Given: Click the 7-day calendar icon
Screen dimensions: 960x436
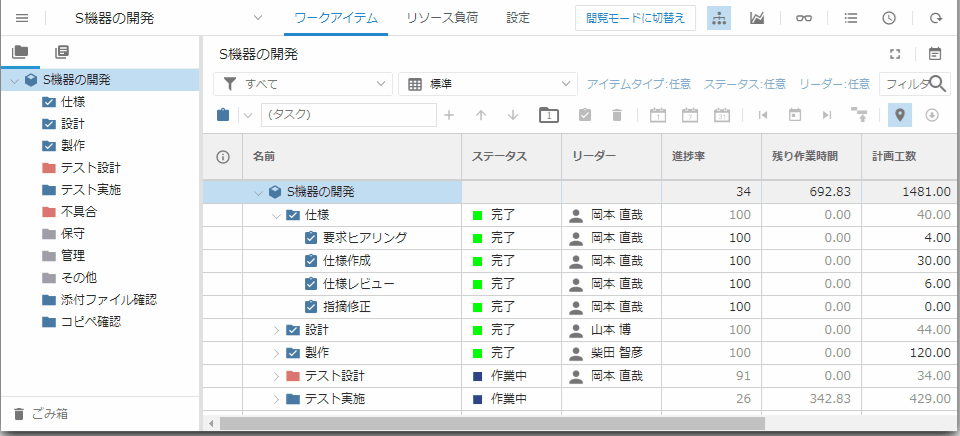Looking at the screenshot, I should 690,115.
